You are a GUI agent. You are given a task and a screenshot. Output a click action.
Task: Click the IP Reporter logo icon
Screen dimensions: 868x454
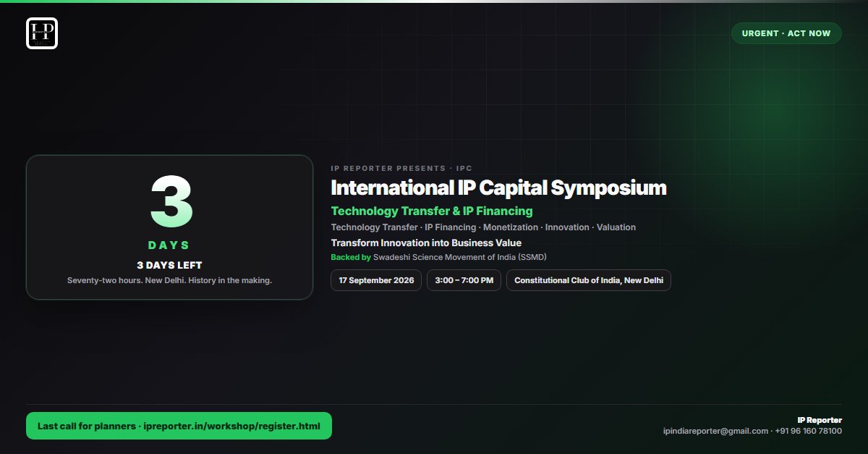pyautogui.click(x=42, y=33)
